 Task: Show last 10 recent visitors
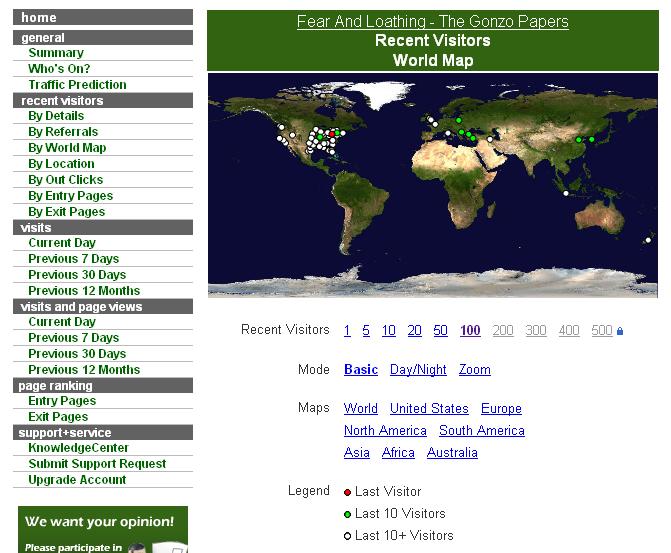pos(389,330)
